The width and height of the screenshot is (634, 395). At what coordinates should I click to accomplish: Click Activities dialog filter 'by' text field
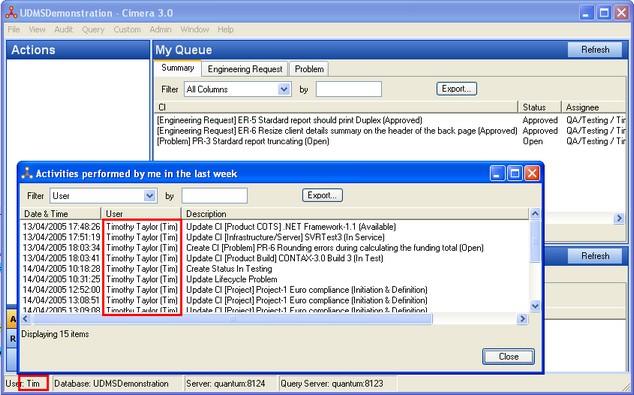coord(214,196)
